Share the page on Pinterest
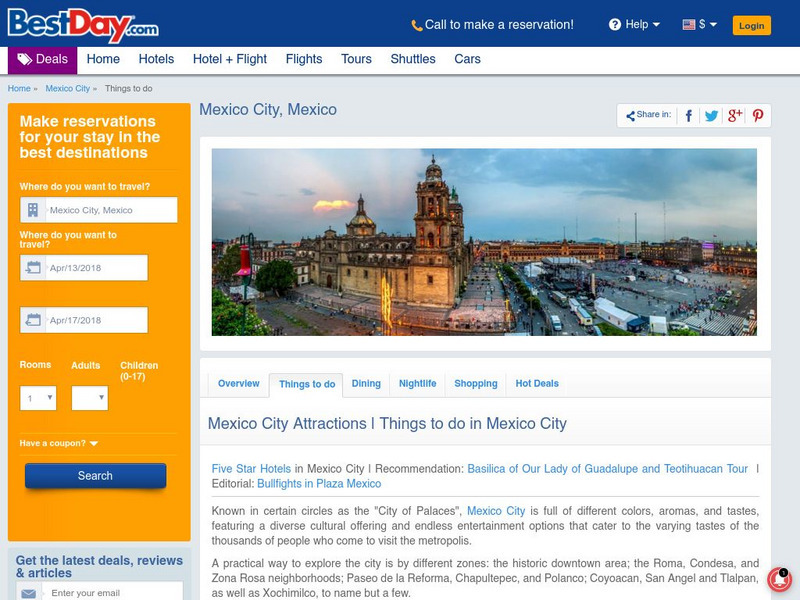800x600 pixels. (x=758, y=116)
